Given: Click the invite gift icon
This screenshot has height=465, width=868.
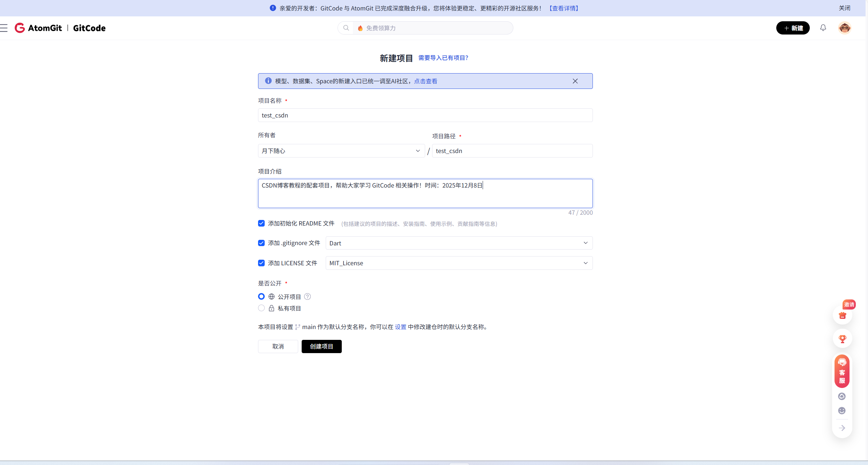Looking at the screenshot, I should pyautogui.click(x=843, y=315).
